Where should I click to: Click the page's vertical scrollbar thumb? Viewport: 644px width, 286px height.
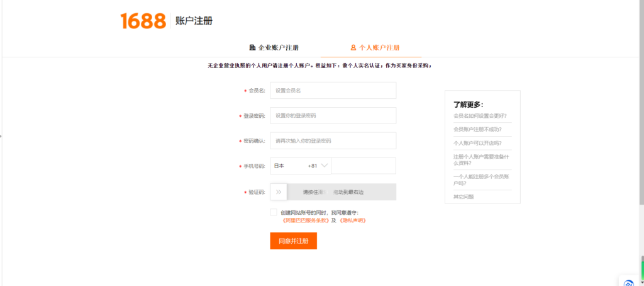pos(641,101)
